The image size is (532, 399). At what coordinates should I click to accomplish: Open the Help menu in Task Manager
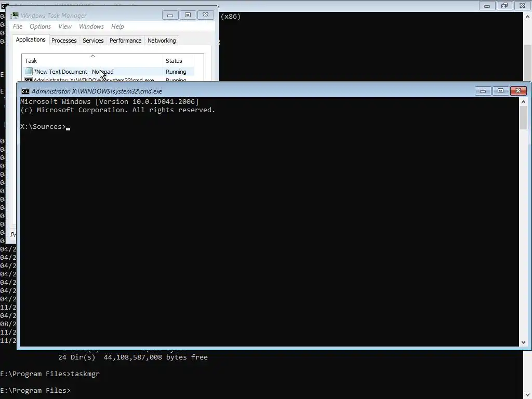point(117,26)
